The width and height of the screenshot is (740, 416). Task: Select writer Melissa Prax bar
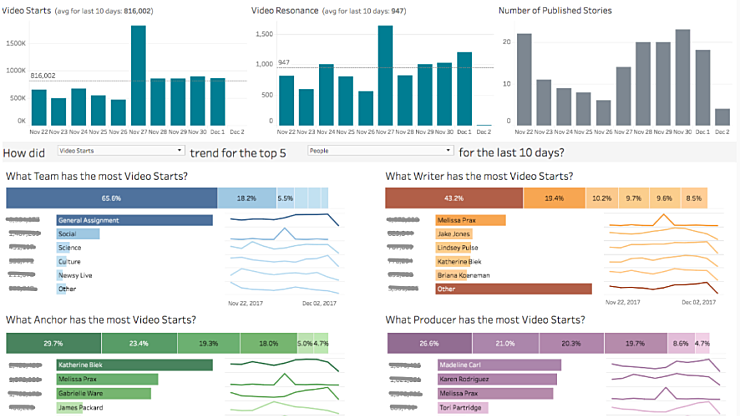pyautogui.click(x=469, y=220)
